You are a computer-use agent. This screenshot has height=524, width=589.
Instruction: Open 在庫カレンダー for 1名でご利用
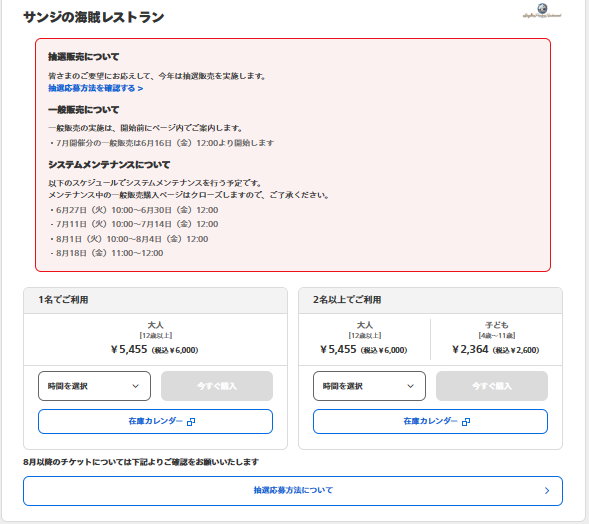pyautogui.click(x=155, y=421)
